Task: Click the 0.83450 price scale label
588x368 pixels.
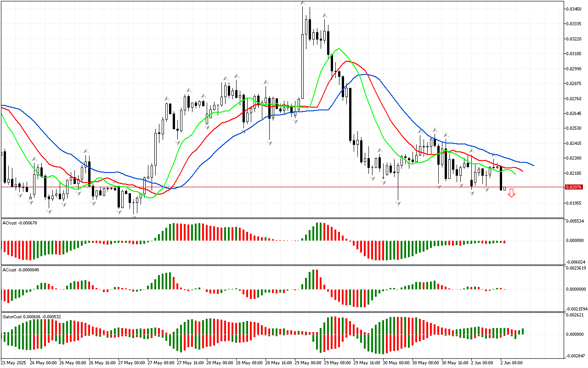Action: pyautogui.click(x=574, y=9)
